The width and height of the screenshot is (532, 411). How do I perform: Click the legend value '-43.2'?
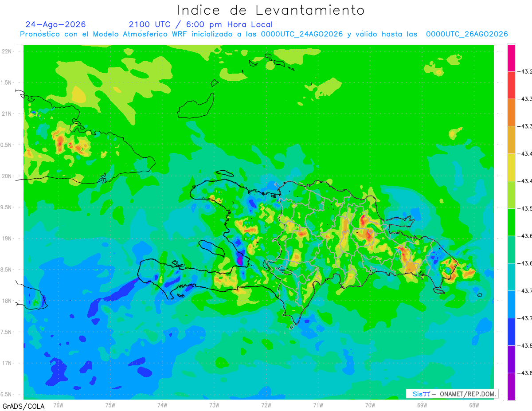coord(525,71)
